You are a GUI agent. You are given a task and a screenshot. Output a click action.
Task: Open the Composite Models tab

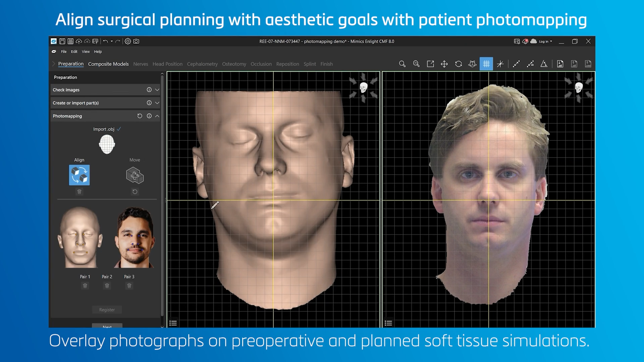coord(108,64)
